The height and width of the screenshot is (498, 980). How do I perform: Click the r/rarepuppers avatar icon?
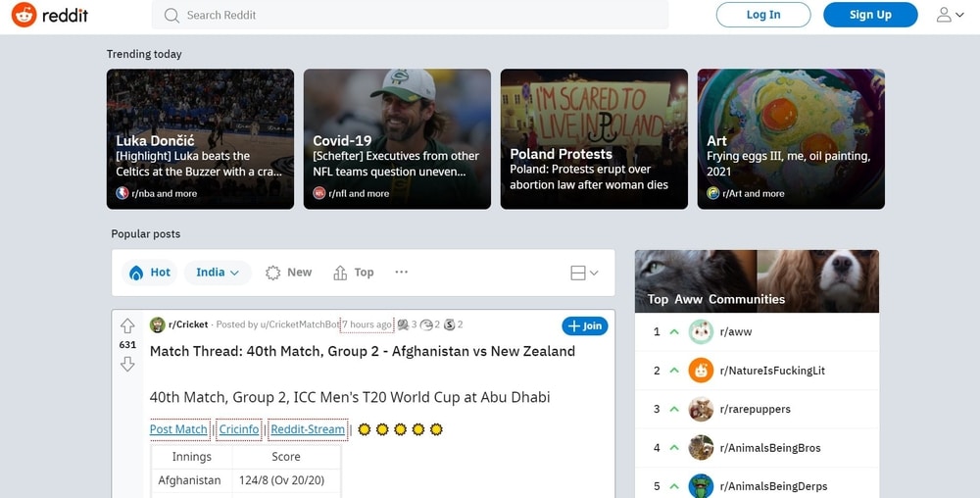tap(701, 409)
